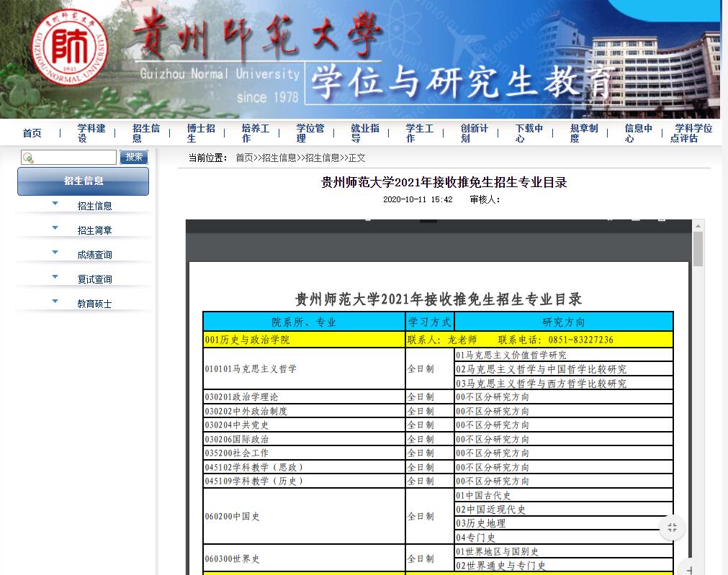The width and height of the screenshot is (728, 575).
Task: Click arrow icon beside 招生简章
Action: (55, 228)
